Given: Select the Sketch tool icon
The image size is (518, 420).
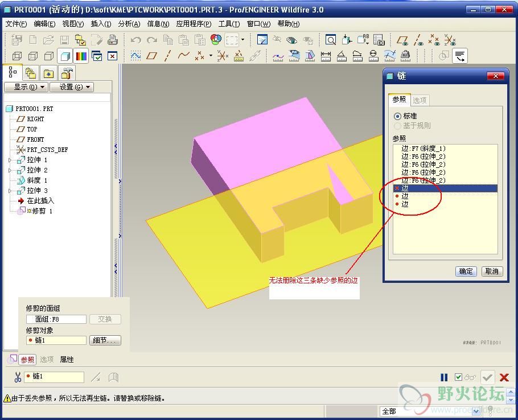Looking at the screenshot, I should [x=135, y=56].
